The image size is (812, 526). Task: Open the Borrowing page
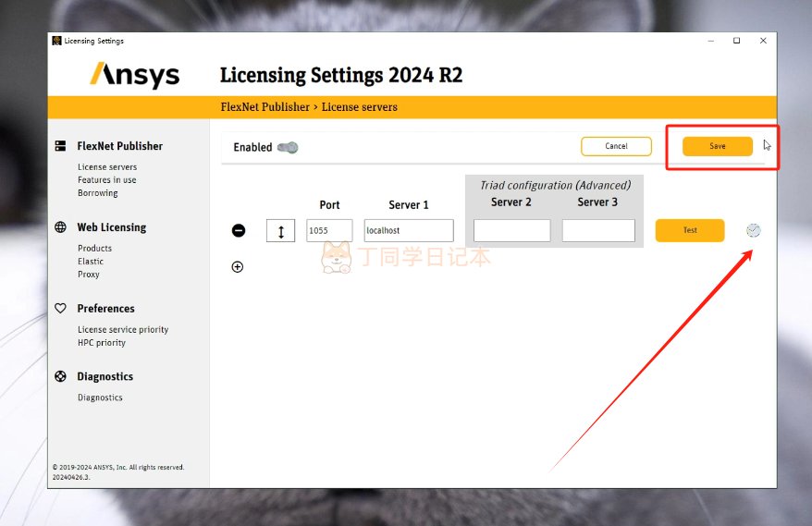click(x=98, y=192)
